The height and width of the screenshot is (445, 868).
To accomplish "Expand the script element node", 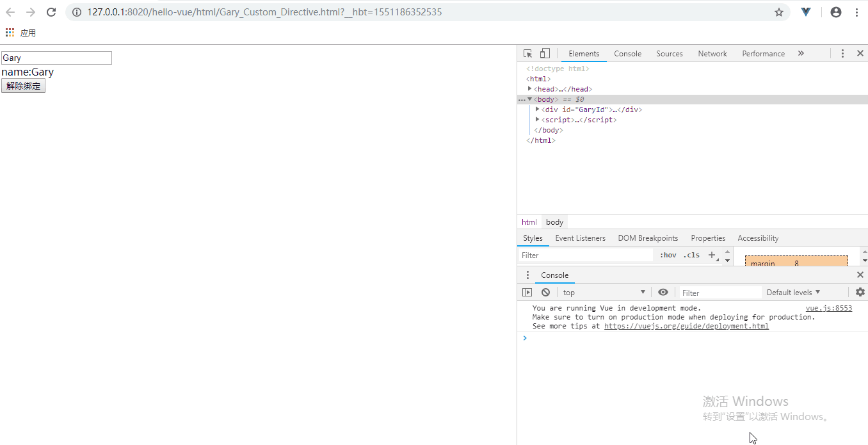I will 537,120.
